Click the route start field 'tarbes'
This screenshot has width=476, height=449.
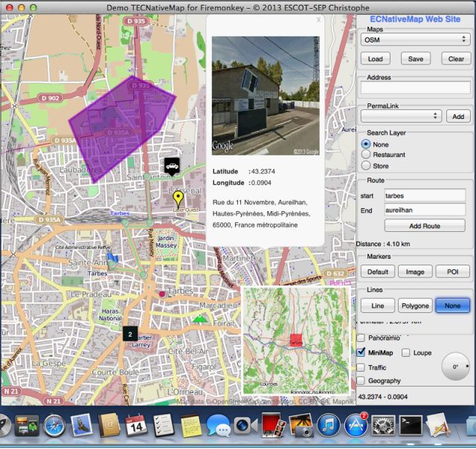[x=425, y=196]
